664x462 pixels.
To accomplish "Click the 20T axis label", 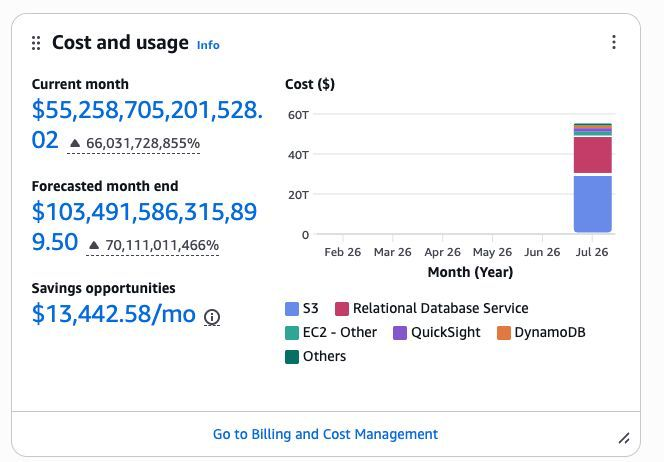I will (x=299, y=195).
